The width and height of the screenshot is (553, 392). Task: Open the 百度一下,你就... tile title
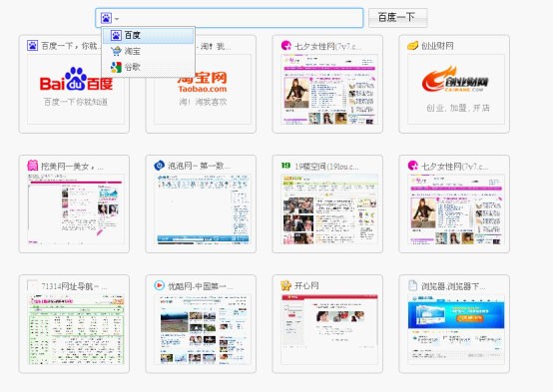click(x=71, y=46)
